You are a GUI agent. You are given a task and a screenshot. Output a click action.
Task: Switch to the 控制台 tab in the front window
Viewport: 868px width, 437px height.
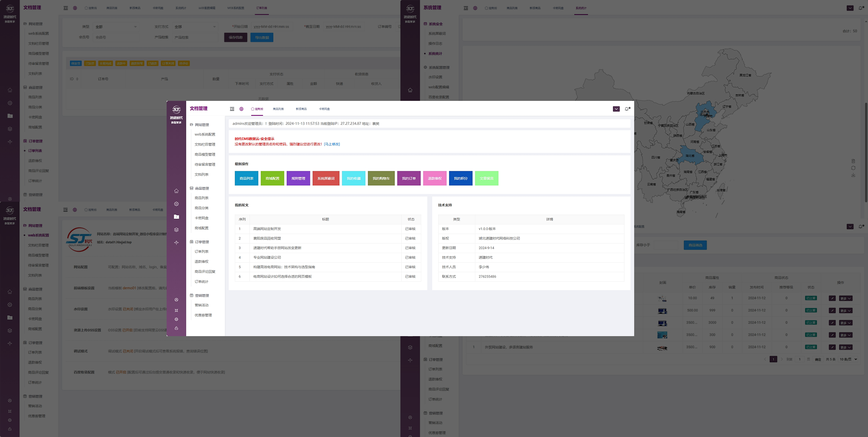pos(257,109)
